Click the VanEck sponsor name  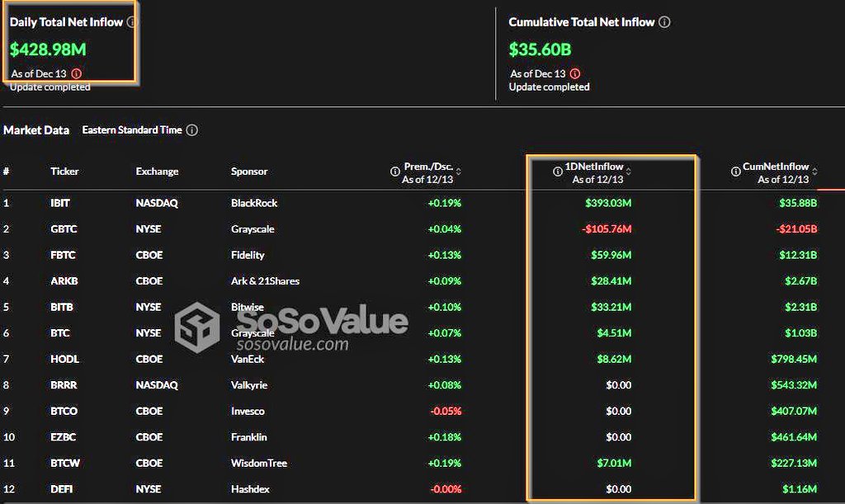click(248, 359)
